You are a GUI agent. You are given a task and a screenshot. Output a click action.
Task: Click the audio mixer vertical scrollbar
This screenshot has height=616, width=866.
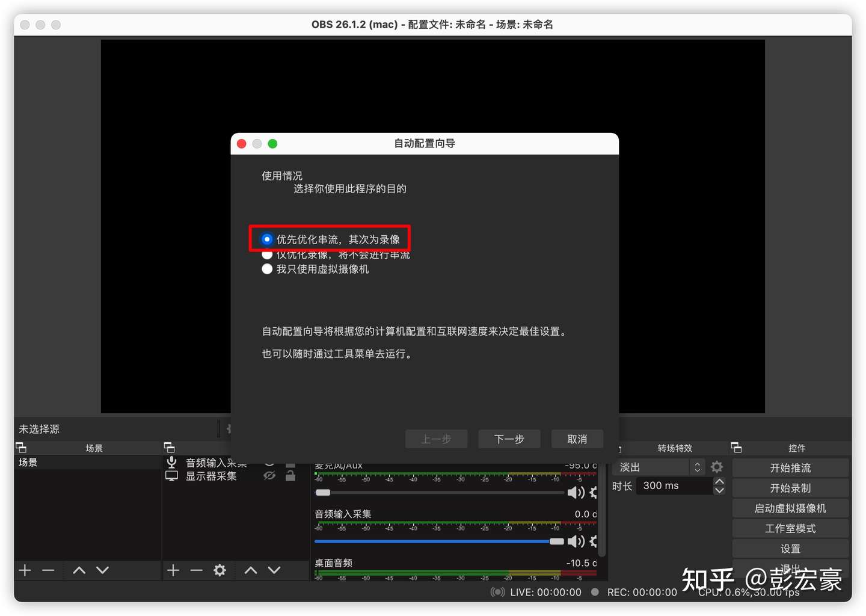(602, 510)
